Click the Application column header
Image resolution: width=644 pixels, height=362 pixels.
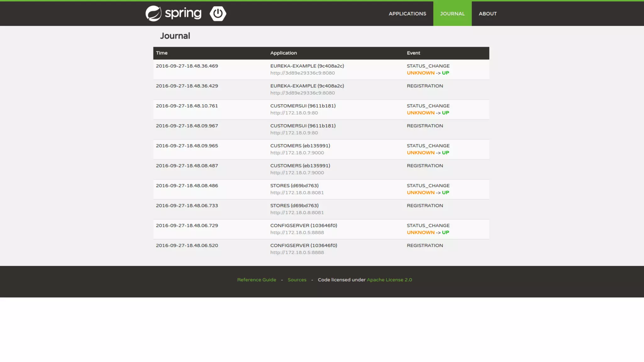click(x=283, y=53)
